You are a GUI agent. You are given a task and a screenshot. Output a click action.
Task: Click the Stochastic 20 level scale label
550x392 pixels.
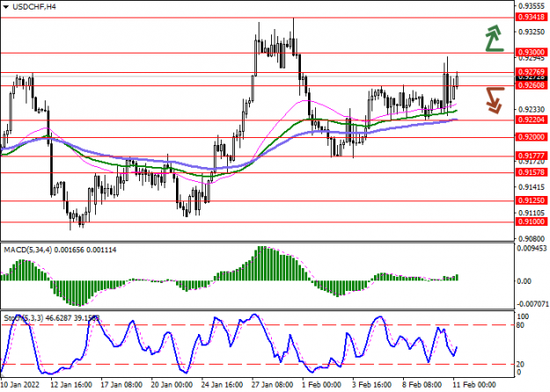[x=521, y=365]
